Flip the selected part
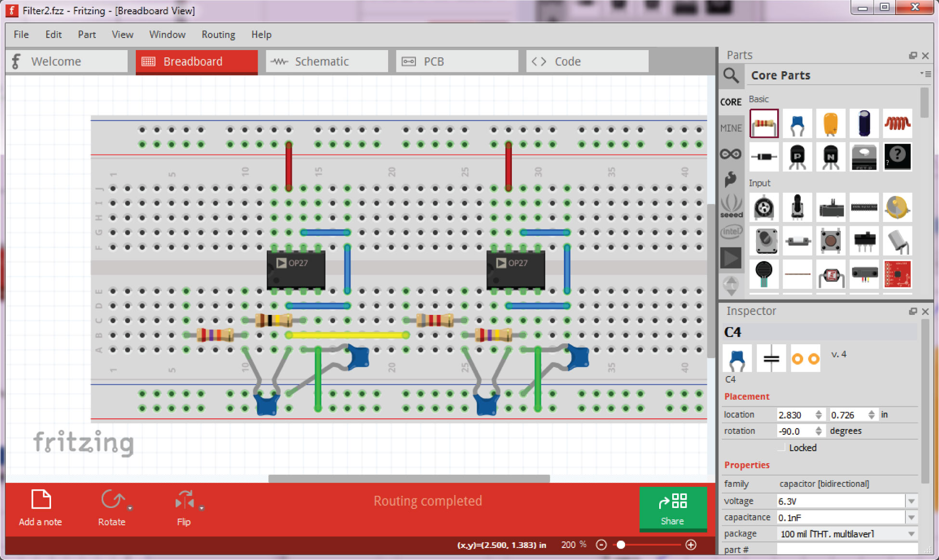This screenshot has height=560, width=939. click(x=184, y=508)
